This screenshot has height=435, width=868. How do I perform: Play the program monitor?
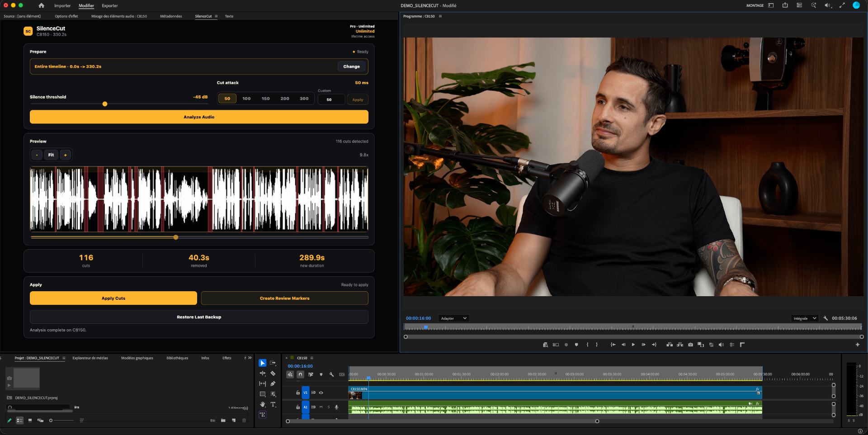(633, 345)
